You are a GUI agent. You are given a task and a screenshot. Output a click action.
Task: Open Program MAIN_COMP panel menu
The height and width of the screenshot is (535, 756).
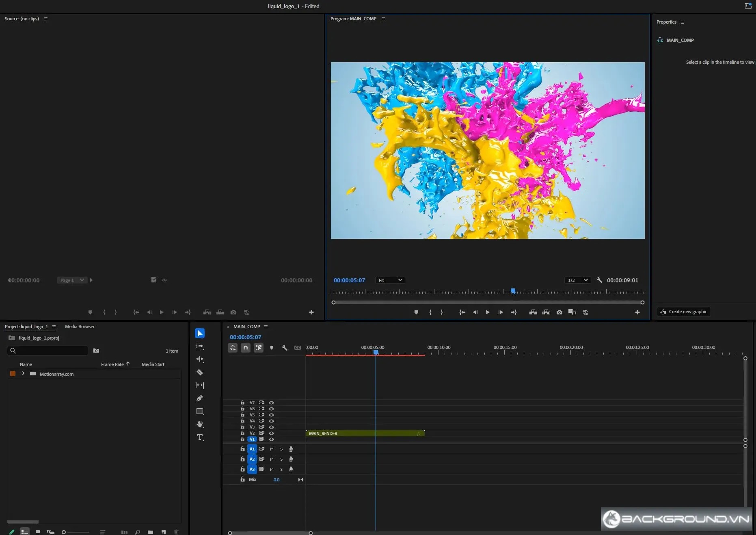(383, 19)
